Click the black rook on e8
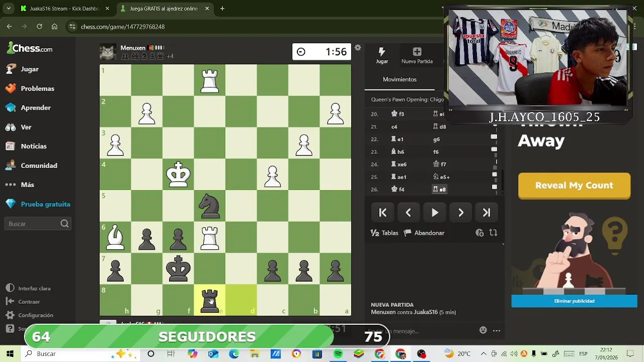644x362 pixels. [210, 300]
